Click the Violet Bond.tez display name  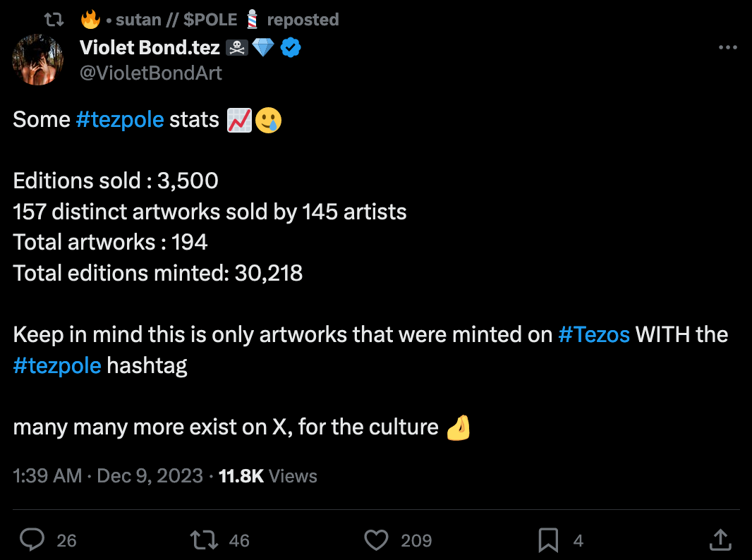point(150,48)
